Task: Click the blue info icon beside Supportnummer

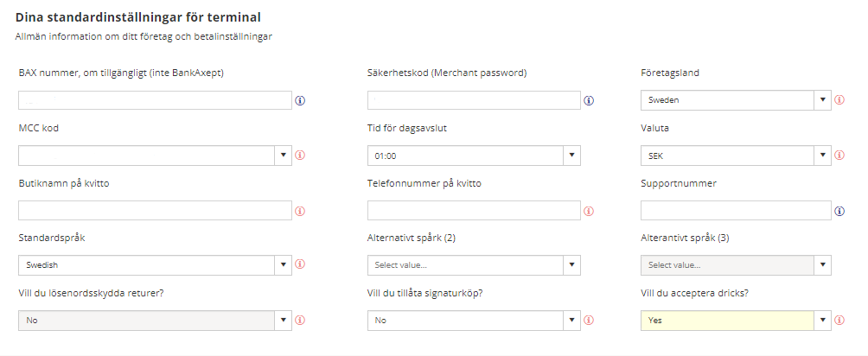Action: pyautogui.click(x=839, y=211)
